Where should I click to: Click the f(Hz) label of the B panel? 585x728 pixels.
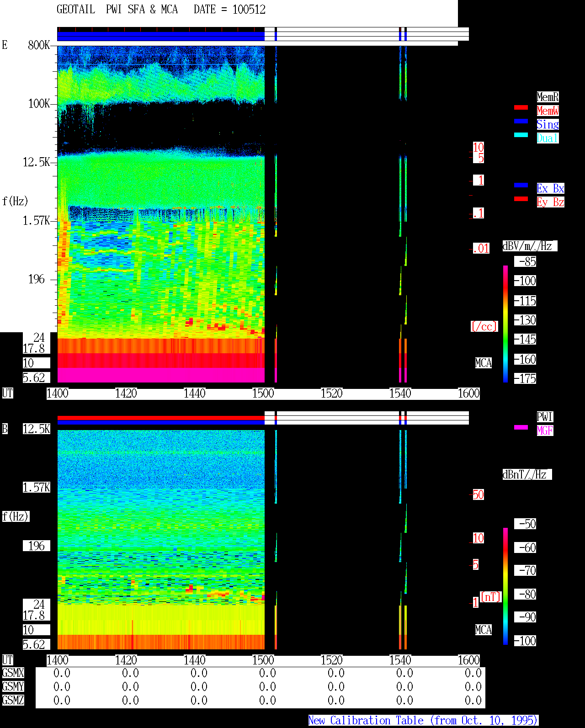[x=15, y=516]
